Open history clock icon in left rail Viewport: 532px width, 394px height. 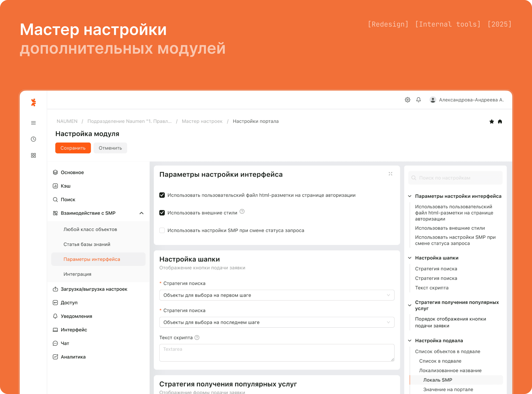pos(33,139)
